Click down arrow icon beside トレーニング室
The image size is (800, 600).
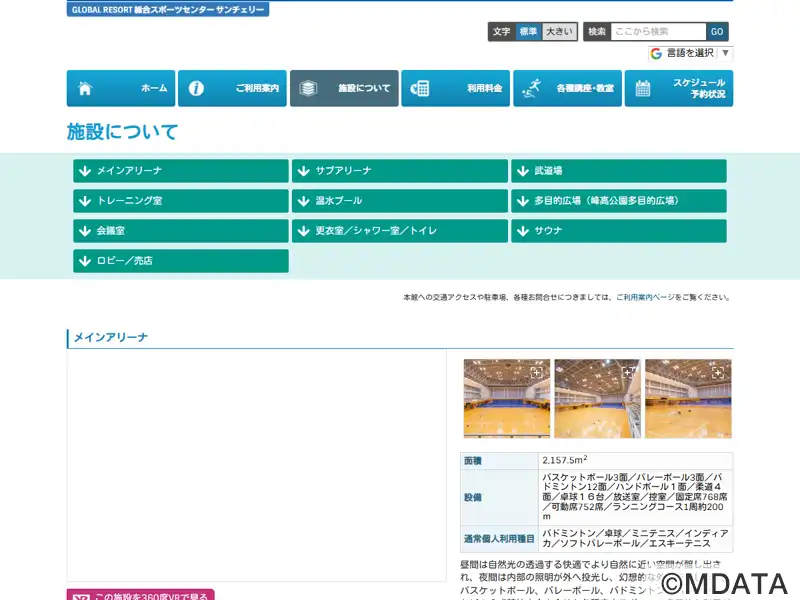(85, 201)
